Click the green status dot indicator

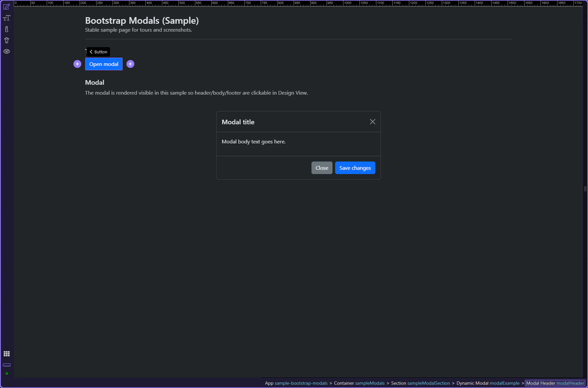click(x=7, y=373)
